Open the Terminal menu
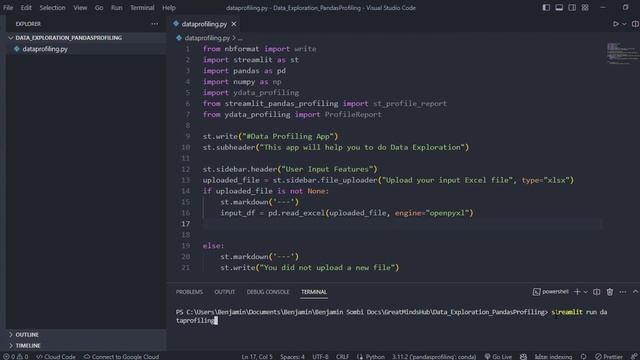This screenshot has height=360, width=640. (x=142, y=8)
